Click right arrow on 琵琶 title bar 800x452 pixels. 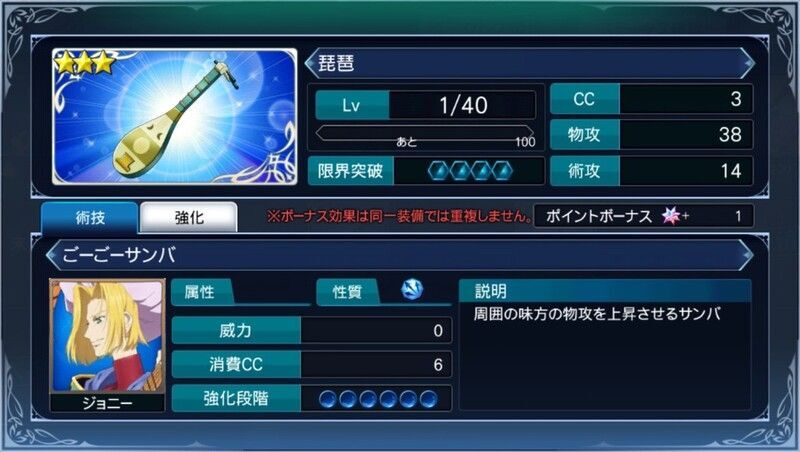[x=748, y=63]
